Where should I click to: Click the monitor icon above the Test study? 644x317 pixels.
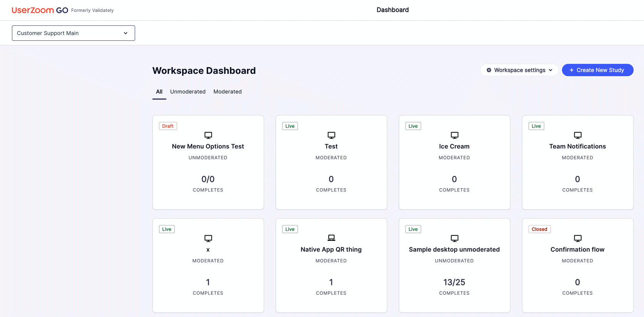tap(331, 135)
